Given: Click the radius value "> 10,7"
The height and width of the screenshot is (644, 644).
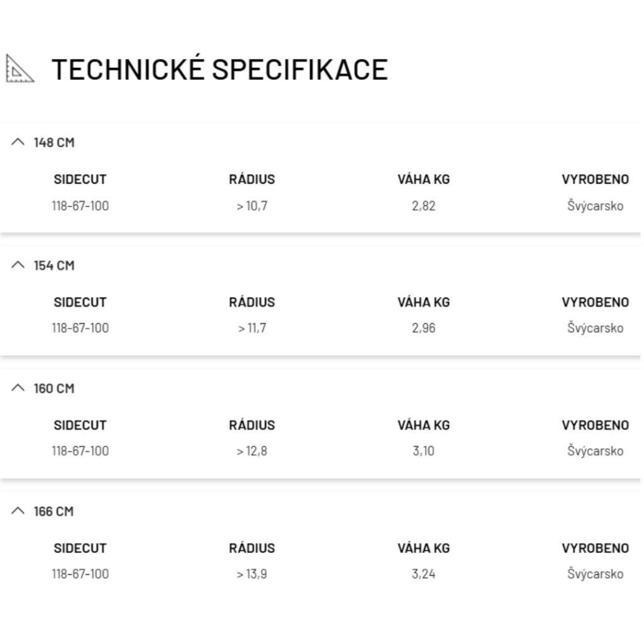Looking at the screenshot, I should [x=252, y=206].
